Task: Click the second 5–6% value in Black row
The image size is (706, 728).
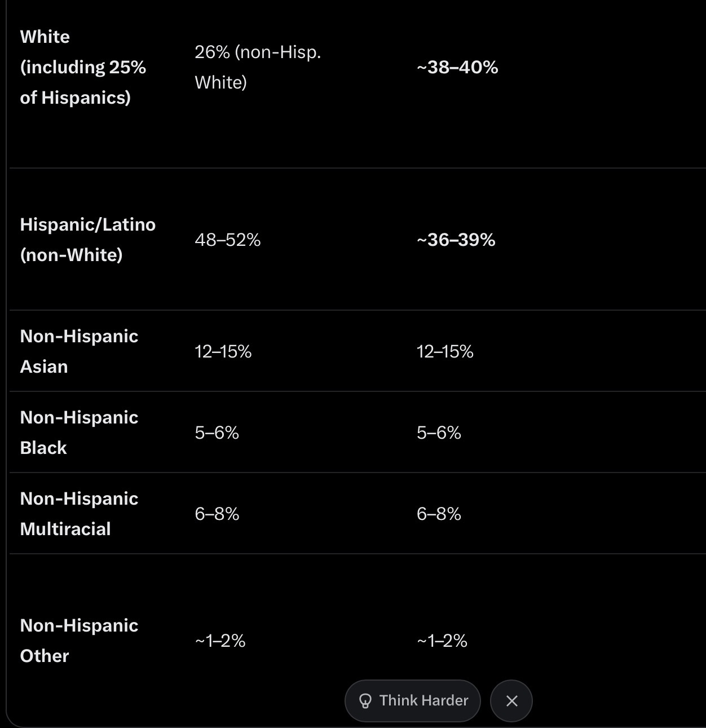Action: click(439, 433)
